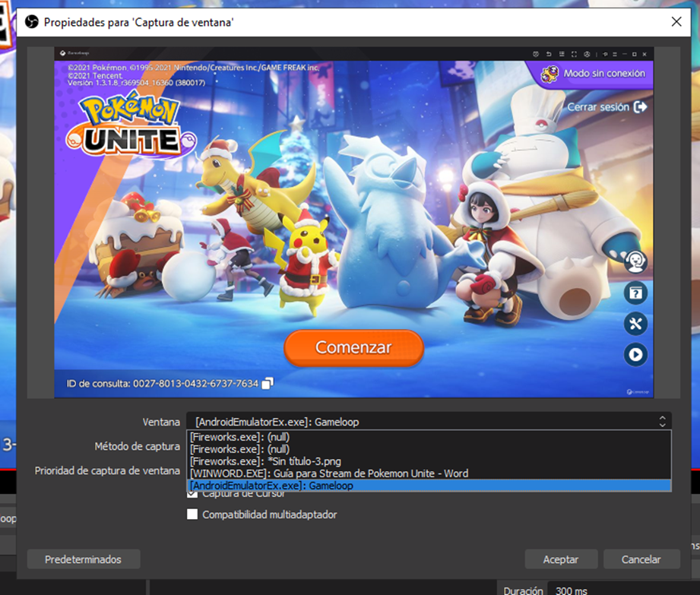
Task: Click the copy icon next to ID de consulta
Action: (268, 384)
